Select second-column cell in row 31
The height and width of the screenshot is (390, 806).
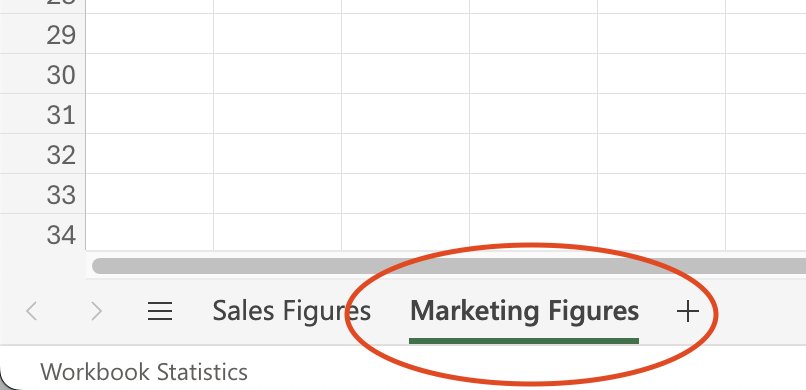tap(278, 114)
